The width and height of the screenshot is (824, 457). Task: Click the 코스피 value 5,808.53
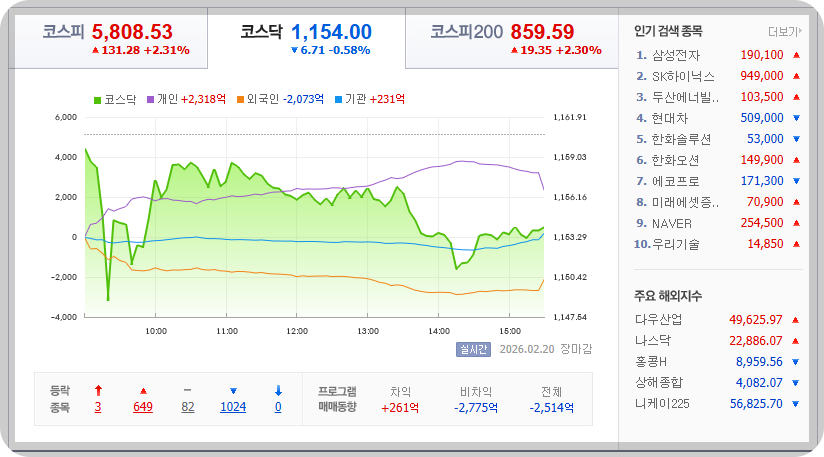coord(132,32)
